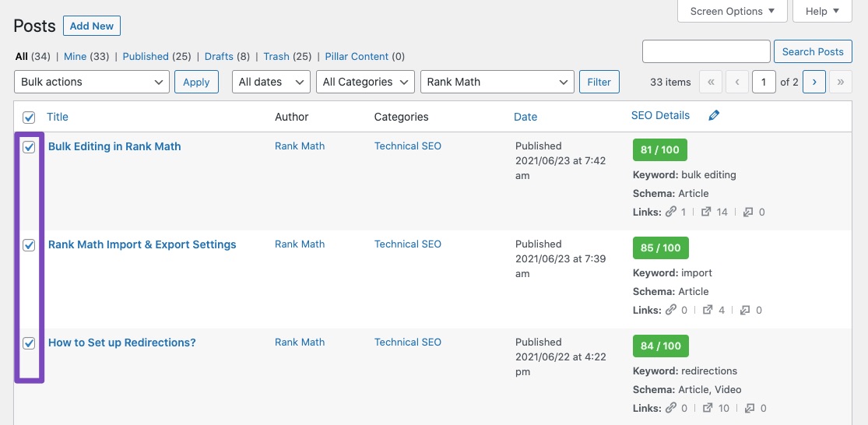
Task: Click Technical SEO category in Redirections row
Action: pyautogui.click(x=408, y=342)
